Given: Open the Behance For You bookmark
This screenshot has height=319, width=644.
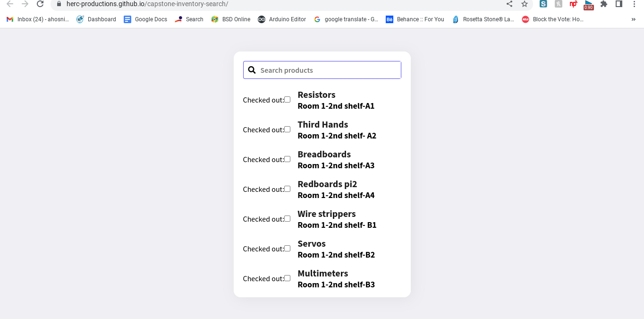Looking at the screenshot, I should 415,19.
